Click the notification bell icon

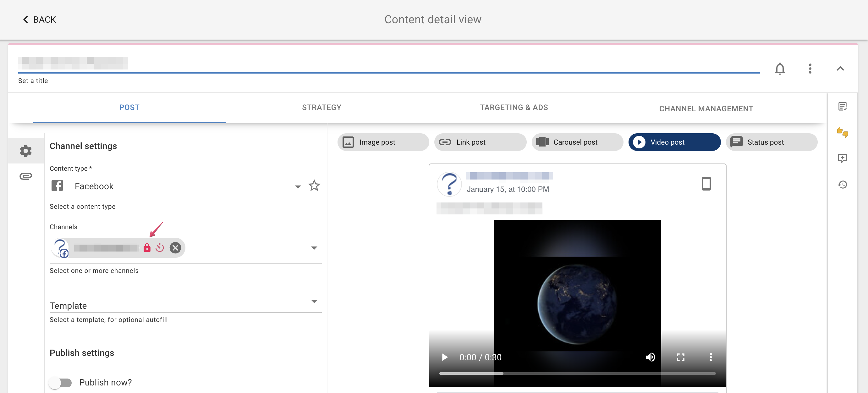780,69
